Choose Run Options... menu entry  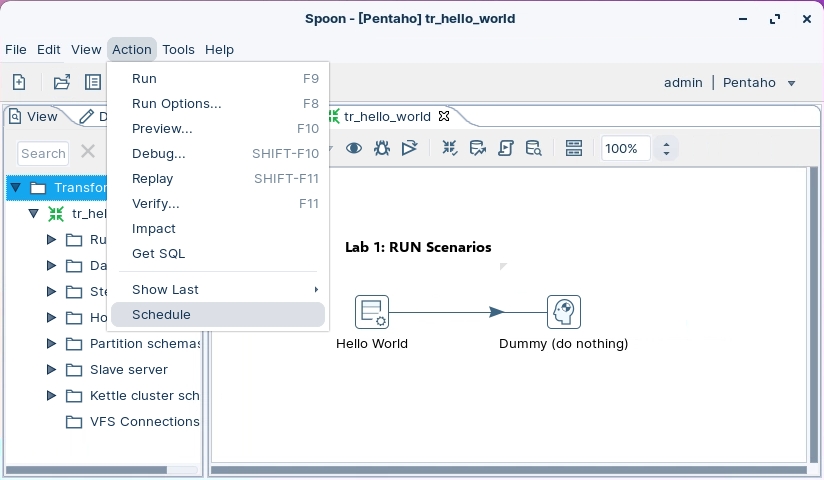218,104
